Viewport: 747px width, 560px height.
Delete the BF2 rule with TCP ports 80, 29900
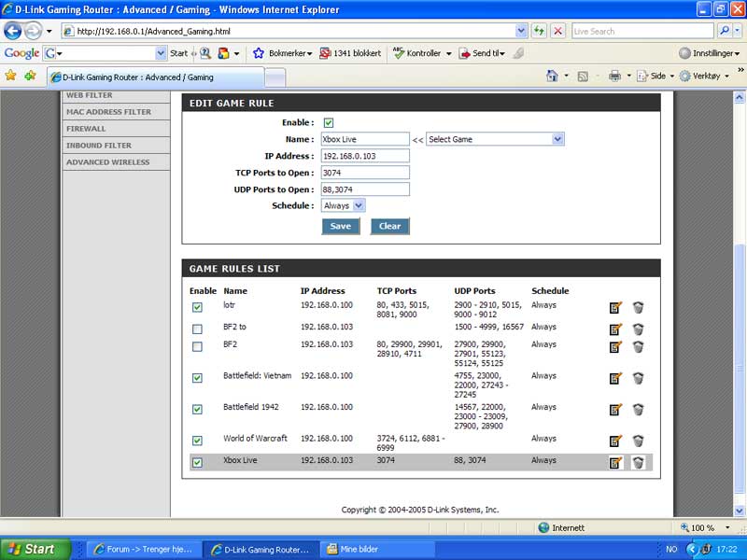coord(639,346)
